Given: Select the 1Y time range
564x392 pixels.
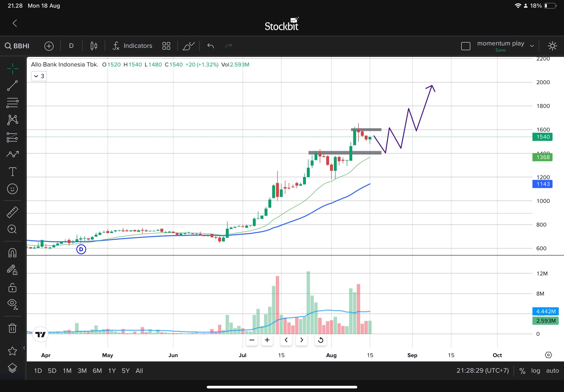Looking at the screenshot, I should point(112,371).
